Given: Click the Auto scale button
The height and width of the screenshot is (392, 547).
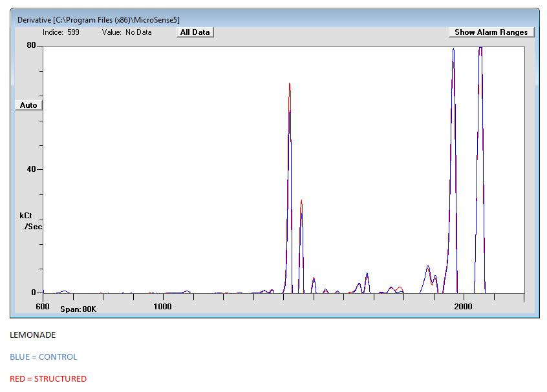Looking at the screenshot, I should click(x=28, y=105).
